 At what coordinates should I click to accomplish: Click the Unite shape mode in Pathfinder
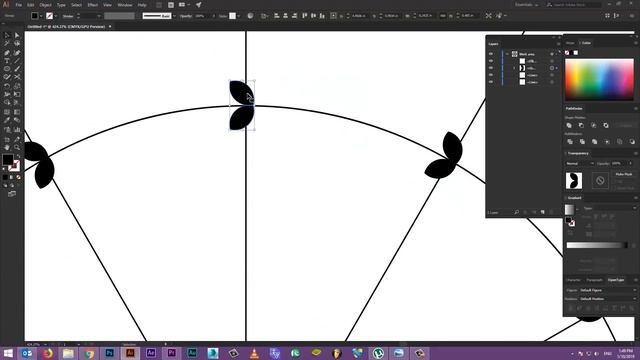(569, 125)
